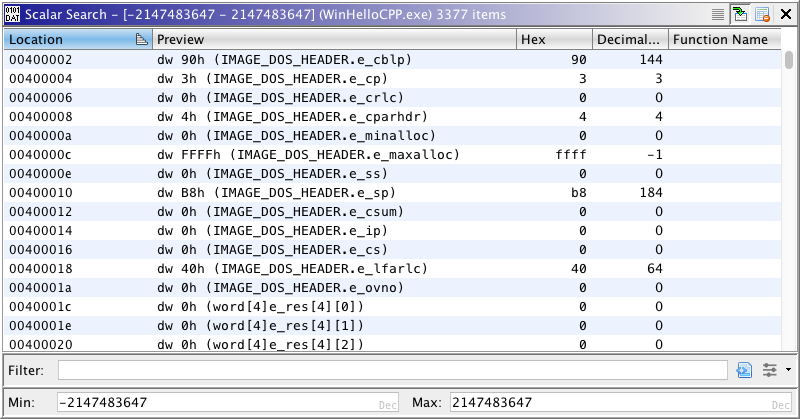Toggle navigation on table selection icon

tap(740, 14)
